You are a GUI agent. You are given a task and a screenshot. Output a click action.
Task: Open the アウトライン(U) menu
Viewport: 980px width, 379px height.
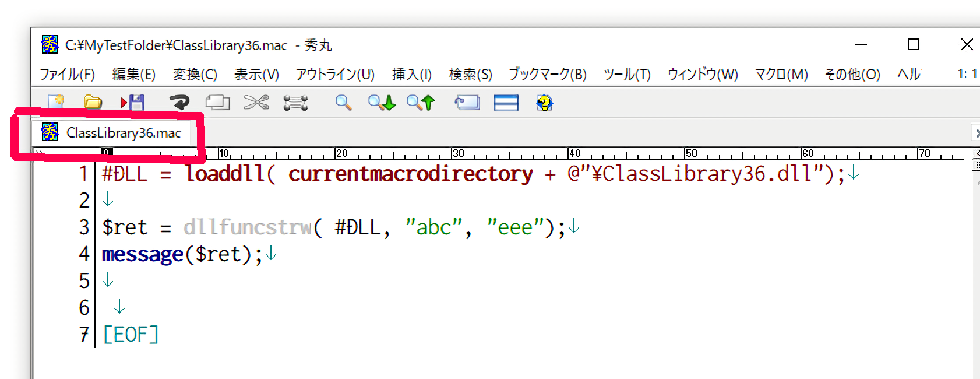pyautogui.click(x=335, y=75)
